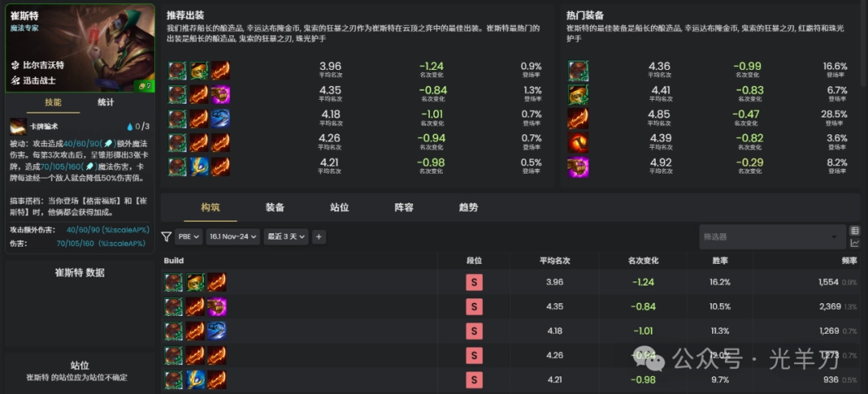Click the 比尔吉沃特 trait icon on champion card
Image resolution: width=868 pixels, height=394 pixels.
point(16,64)
